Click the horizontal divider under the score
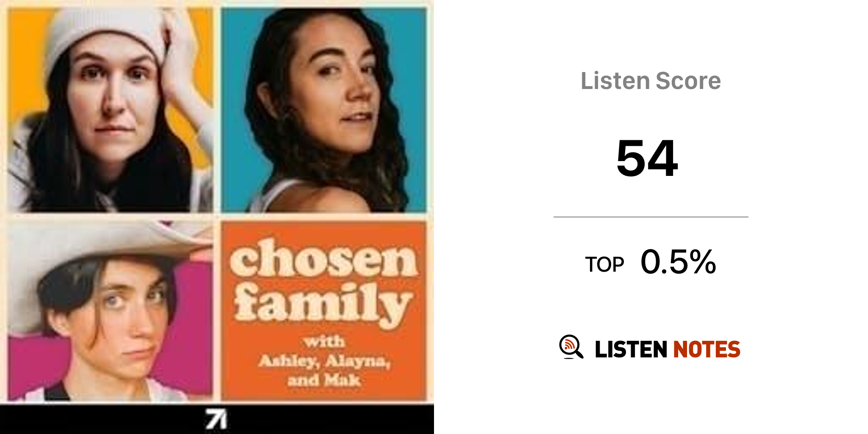Viewport: 868px width, 434px height. click(651, 217)
